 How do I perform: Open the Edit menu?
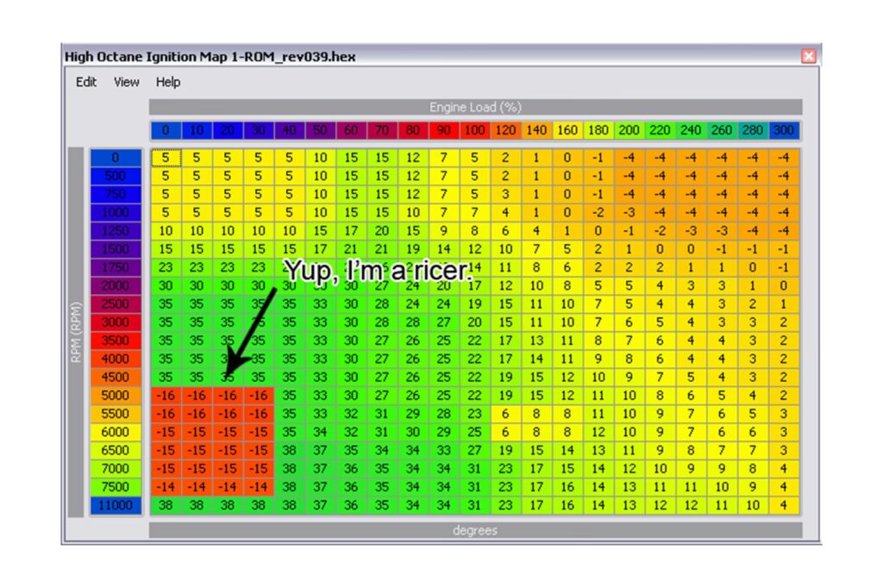(x=86, y=82)
